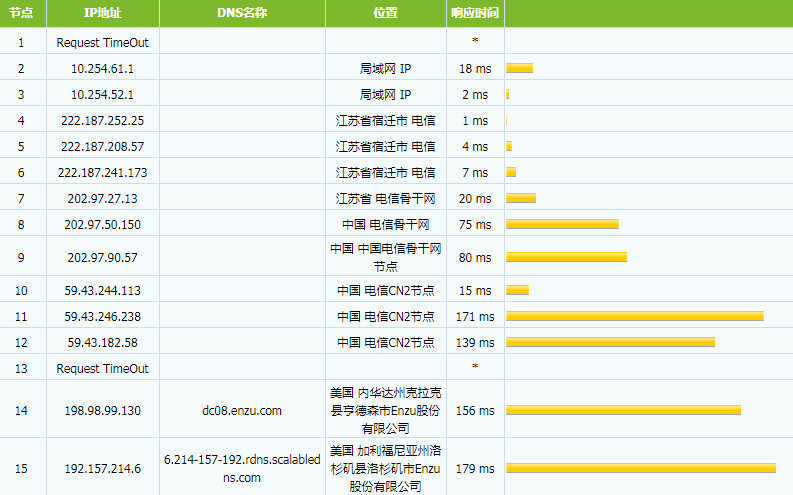Click the 2 ms response time
Viewport: 793px width, 495px height.
pyautogui.click(x=475, y=95)
